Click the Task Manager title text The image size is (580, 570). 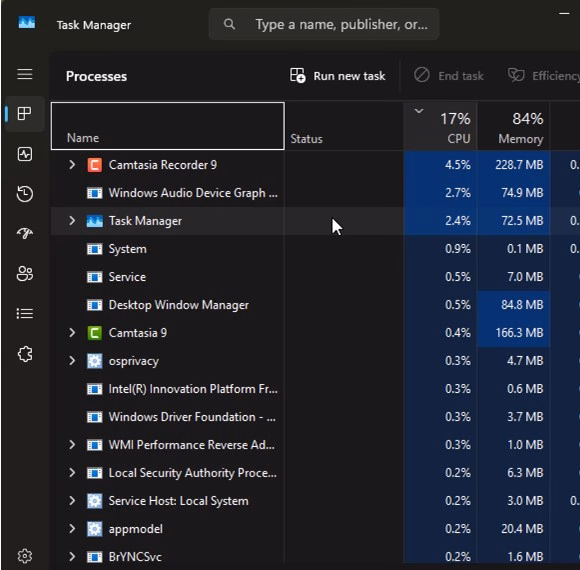(94, 25)
